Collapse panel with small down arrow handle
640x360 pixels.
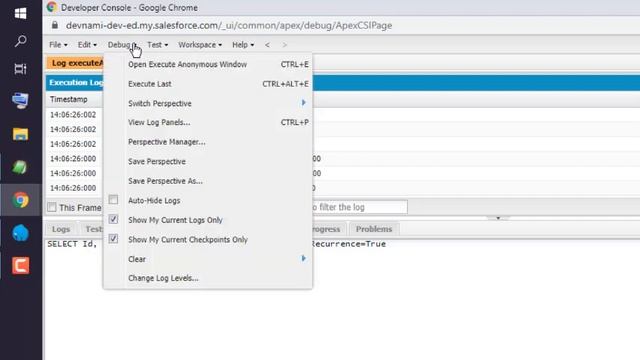point(498,218)
